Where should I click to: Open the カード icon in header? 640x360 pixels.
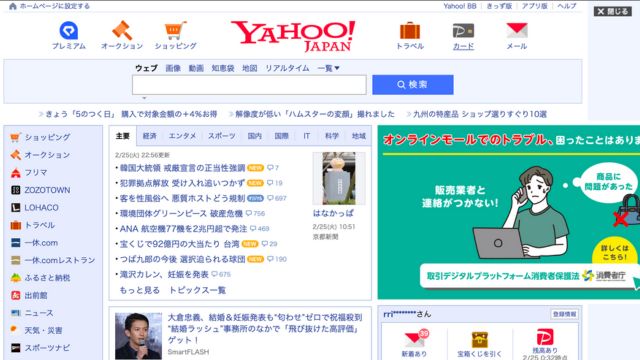pos(463,31)
